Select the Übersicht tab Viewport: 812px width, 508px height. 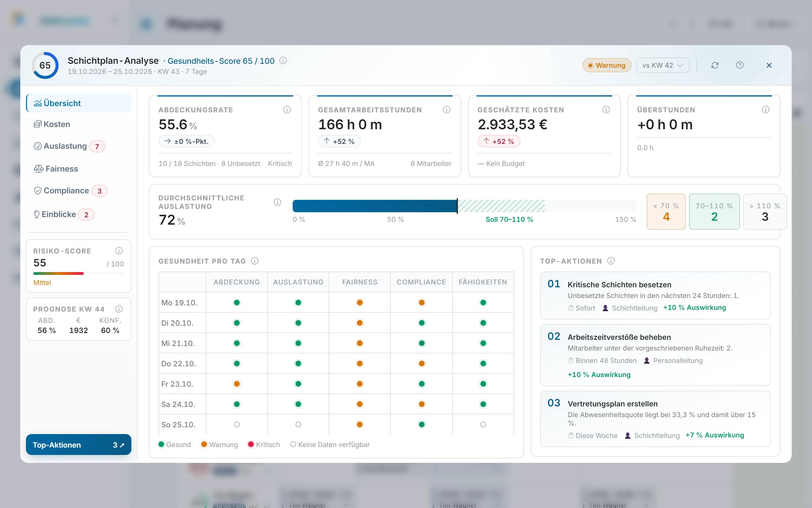tap(79, 103)
